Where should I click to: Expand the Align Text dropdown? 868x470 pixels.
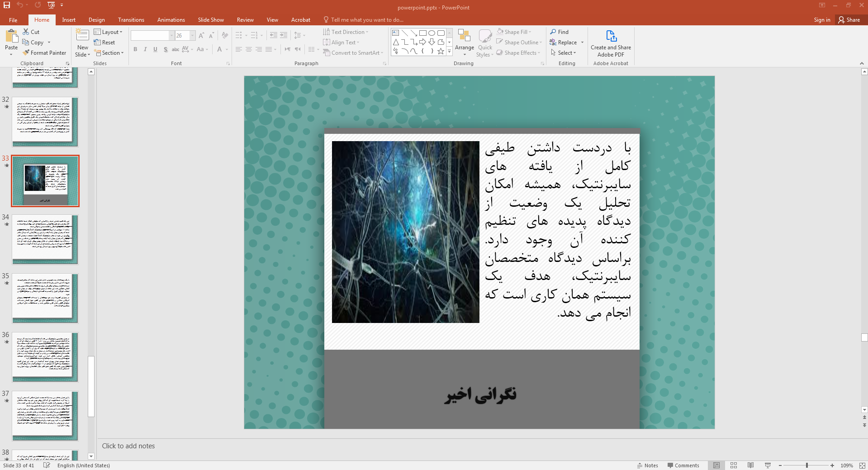pos(342,42)
